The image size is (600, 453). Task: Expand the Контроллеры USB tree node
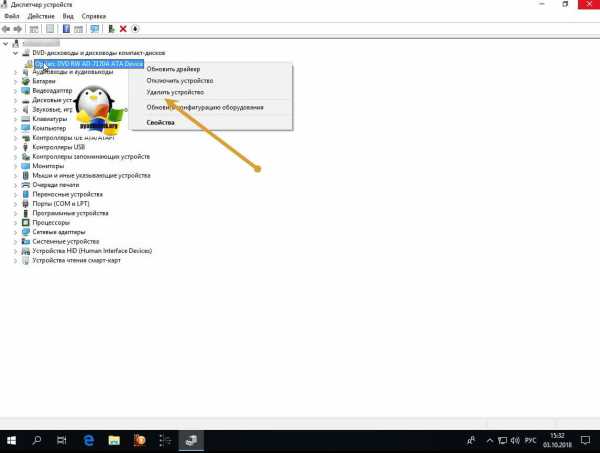(16, 147)
